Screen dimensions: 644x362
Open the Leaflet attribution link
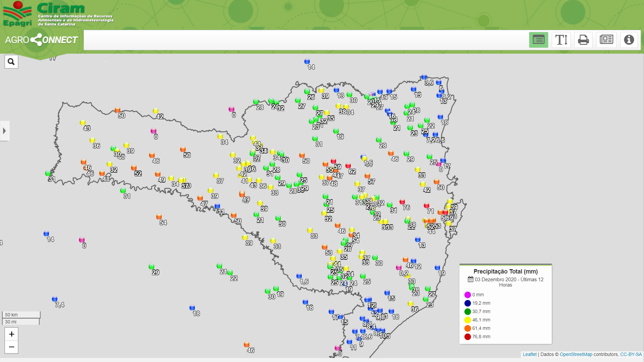pos(530,354)
